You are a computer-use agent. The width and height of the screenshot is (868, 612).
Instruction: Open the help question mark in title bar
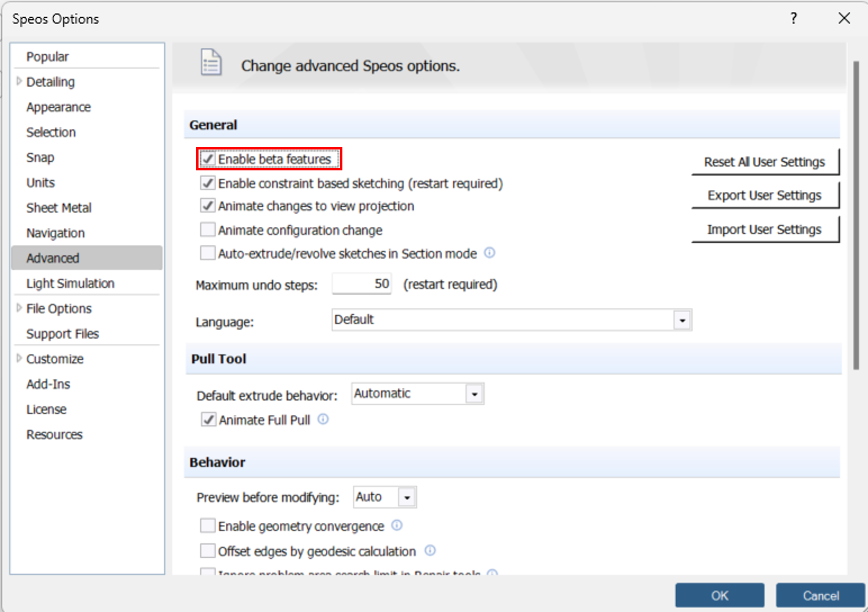point(793,18)
